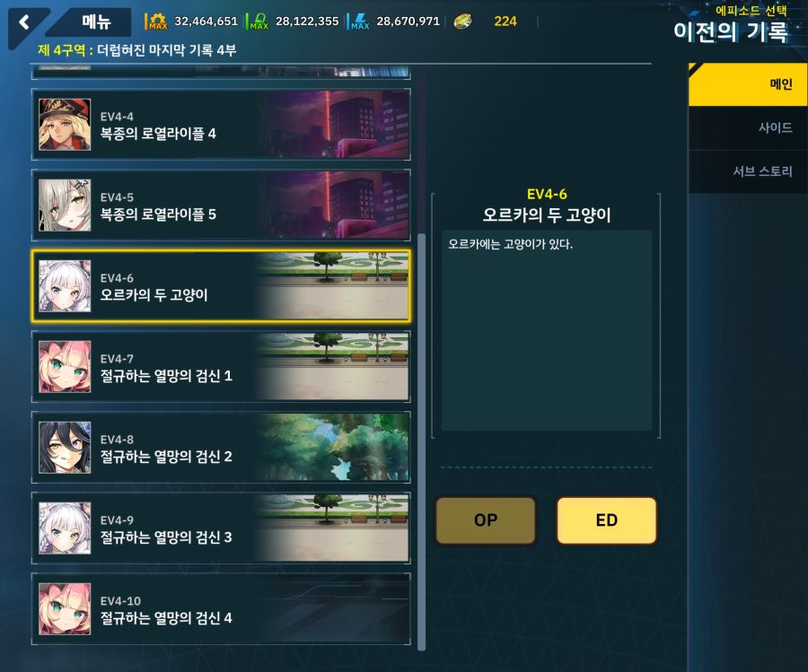Play the ED scene
Screen dimensions: 808x672
coord(607,520)
